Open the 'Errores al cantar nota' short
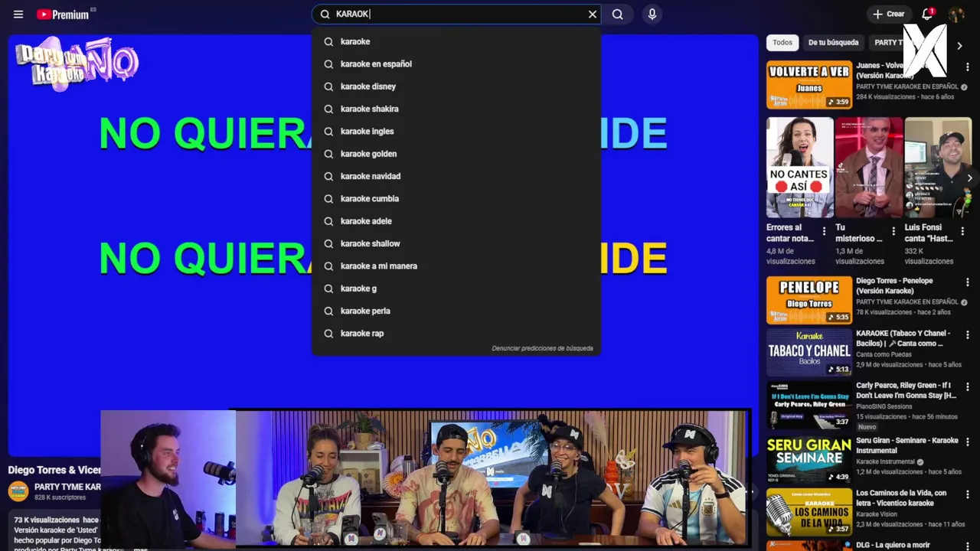The image size is (980, 551). pos(800,168)
